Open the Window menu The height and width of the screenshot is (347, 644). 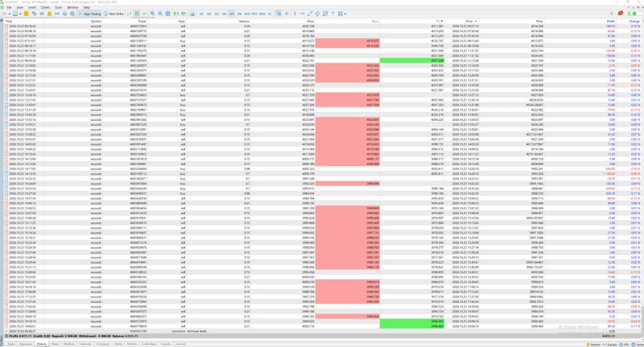[72, 7]
